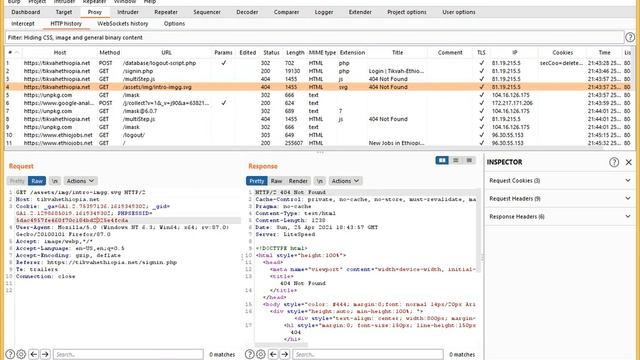Sort history by MIME type column
The height and width of the screenshot is (360, 640).
(x=322, y=52)
